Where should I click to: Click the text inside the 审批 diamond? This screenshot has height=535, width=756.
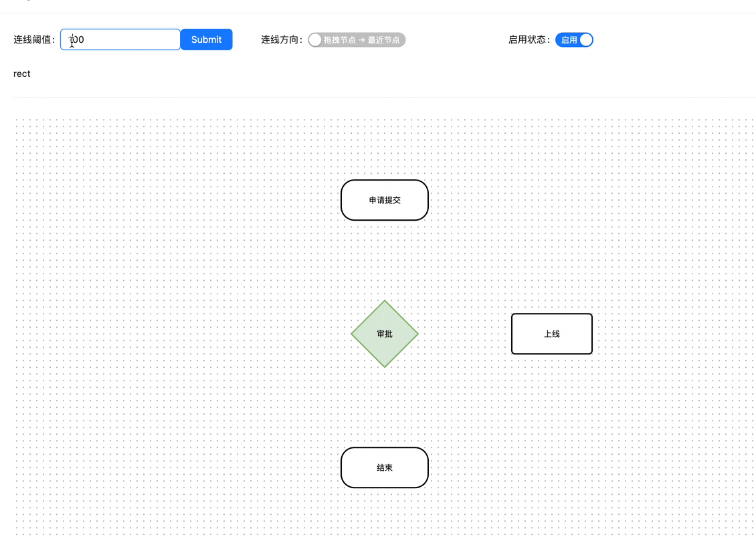click(384, 333)
